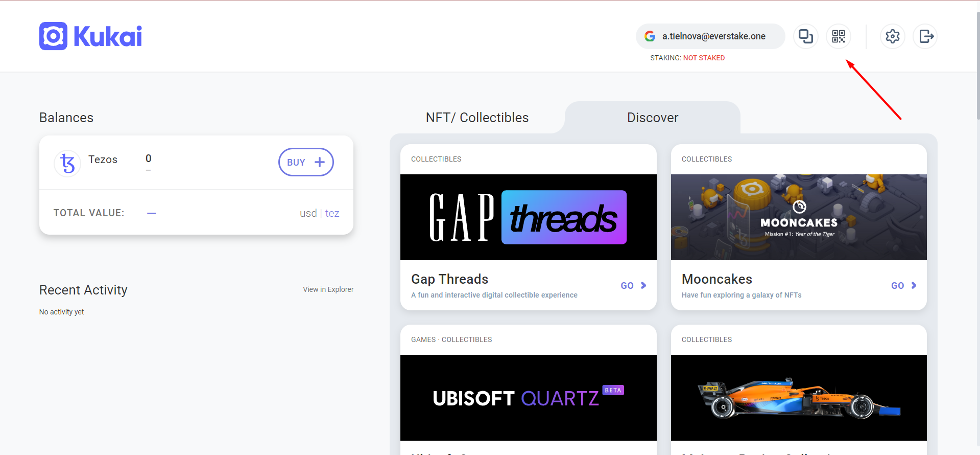The image size is (980, 455).
Task: Click the Mooncakes title
Action: [716, 279]
